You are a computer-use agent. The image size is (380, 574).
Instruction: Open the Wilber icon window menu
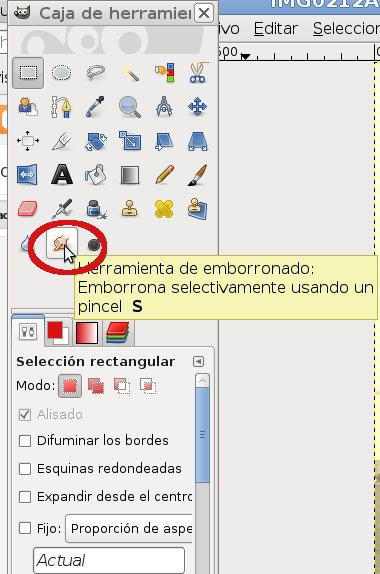coord(22,13)
